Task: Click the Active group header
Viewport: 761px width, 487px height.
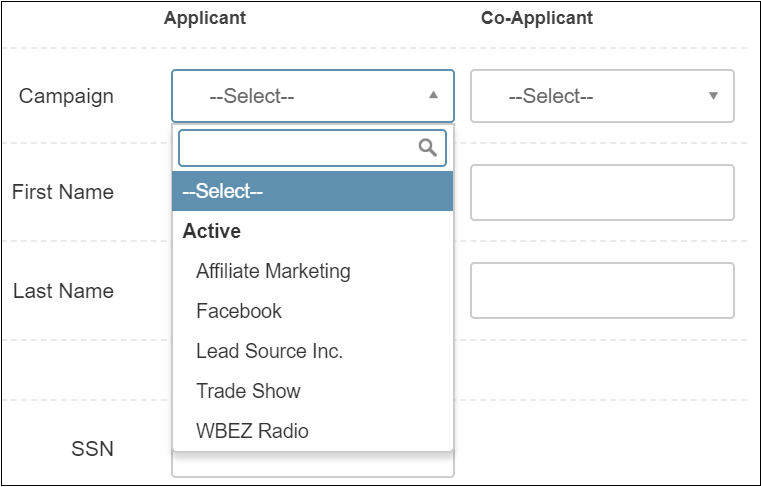Action: coord(212,231)
